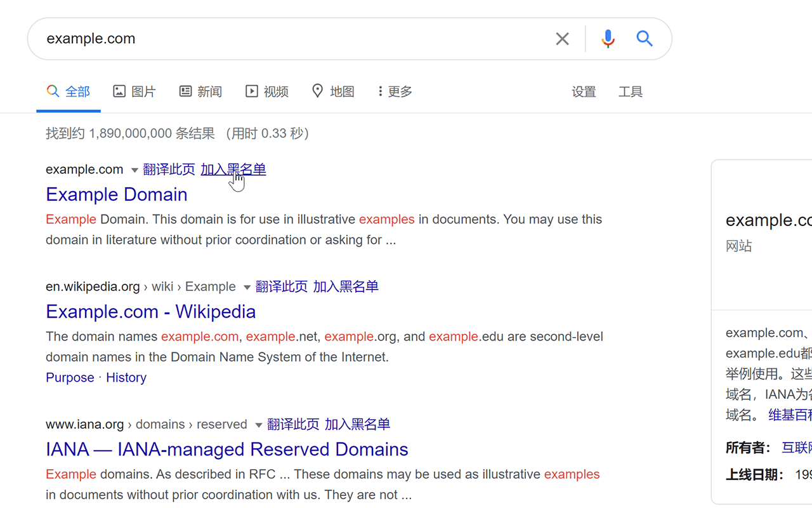Click the 维基百科 link in the knowledge panel
Image resolution: width=812 pixels, height=508 pixels.
pyautogui.click(x=790, y=415)
